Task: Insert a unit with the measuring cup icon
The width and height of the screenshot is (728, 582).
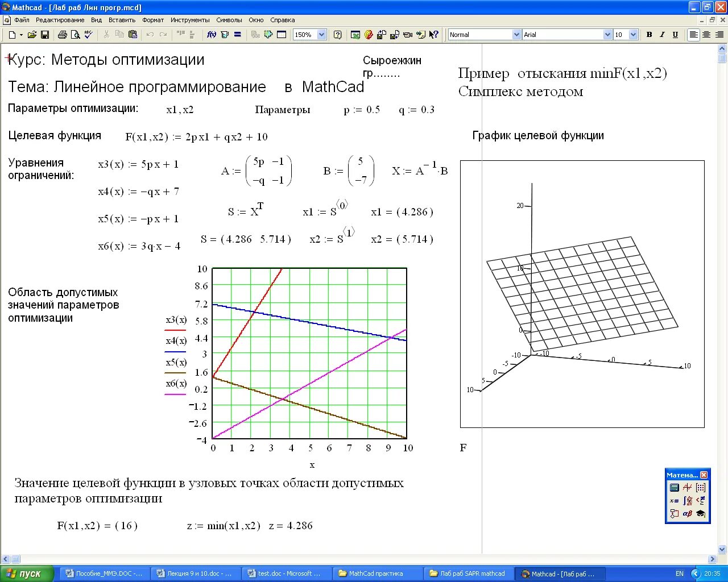Action: coord(225,35)
